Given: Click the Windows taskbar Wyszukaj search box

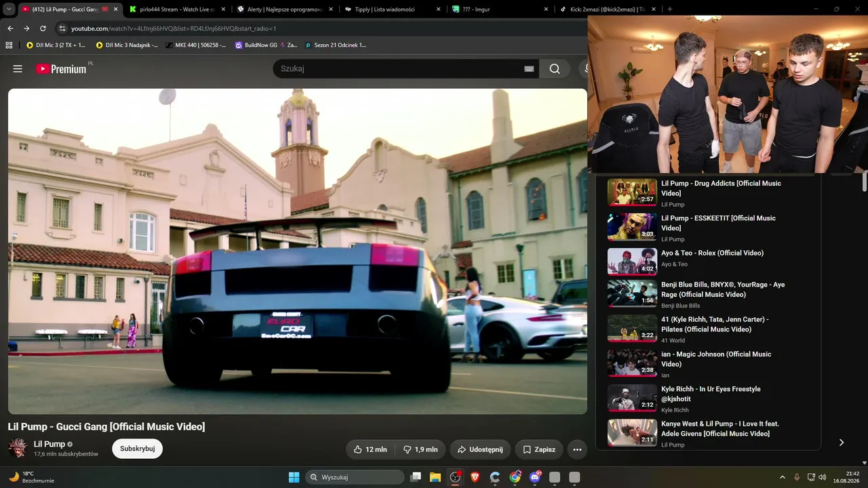Looking at the screenshot, I should (x=354, y=477).
